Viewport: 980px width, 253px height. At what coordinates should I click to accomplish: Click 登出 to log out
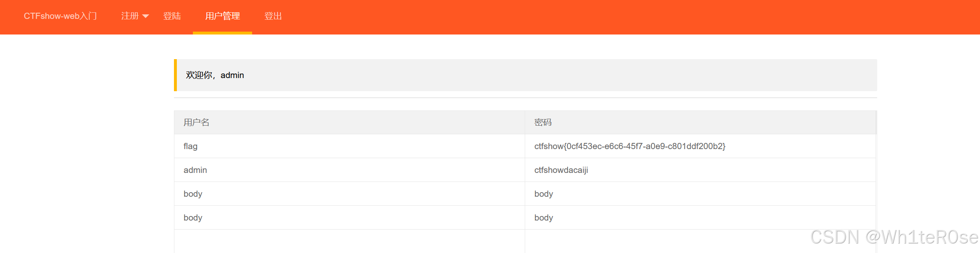[x=273, y=16]
